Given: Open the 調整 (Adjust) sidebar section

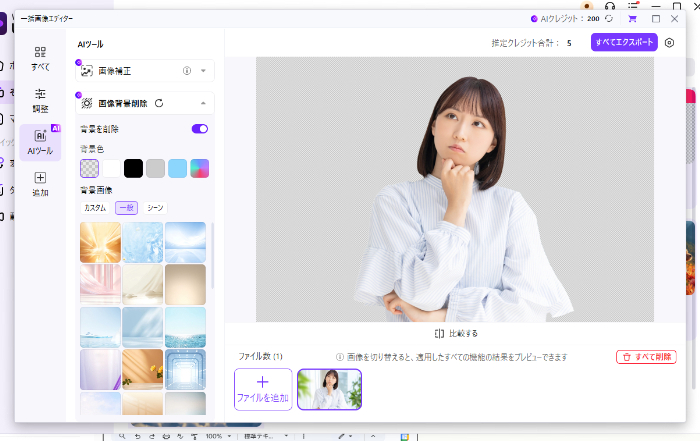Looking at the screenshot, I should [x=40, y=100].
